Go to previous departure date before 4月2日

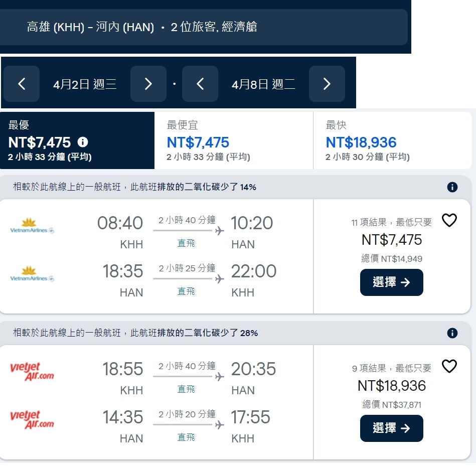22,84
